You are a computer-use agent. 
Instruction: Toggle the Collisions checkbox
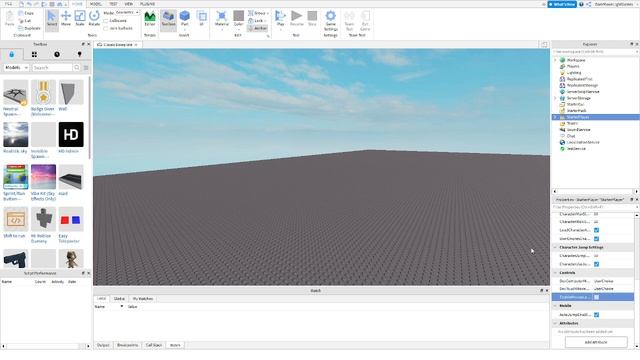point(106,20)
